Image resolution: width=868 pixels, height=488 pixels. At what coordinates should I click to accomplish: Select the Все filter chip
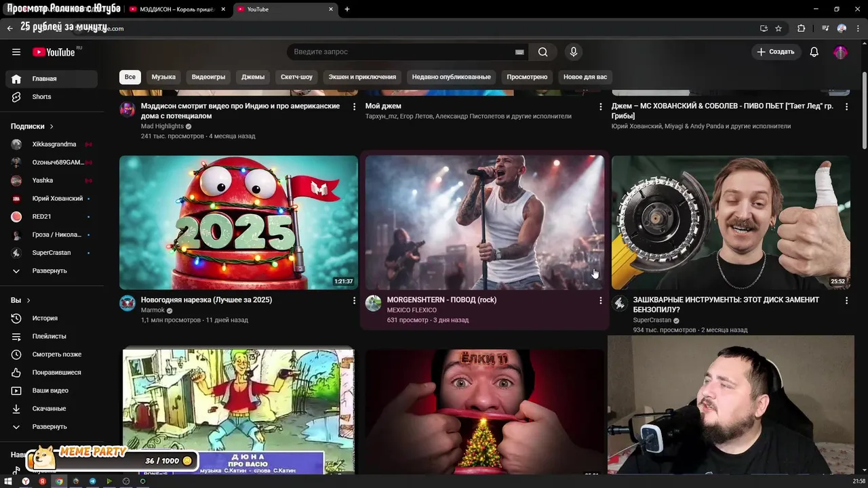pyautogui.click(x=130, y=77)
